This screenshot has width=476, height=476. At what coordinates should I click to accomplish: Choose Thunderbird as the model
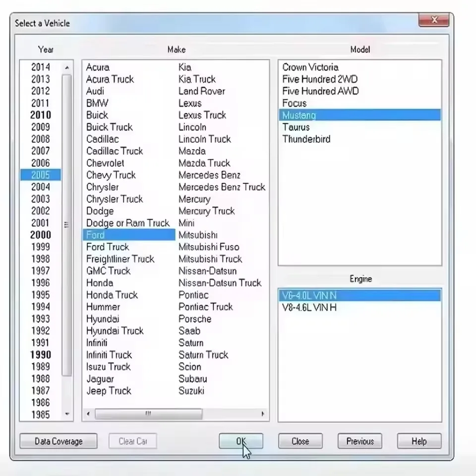click(x=306, y=139)
